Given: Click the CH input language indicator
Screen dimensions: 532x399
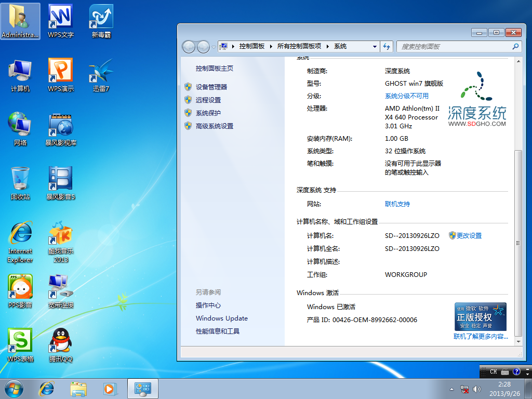Looking at the screenshot, I should tap(494, 372).
